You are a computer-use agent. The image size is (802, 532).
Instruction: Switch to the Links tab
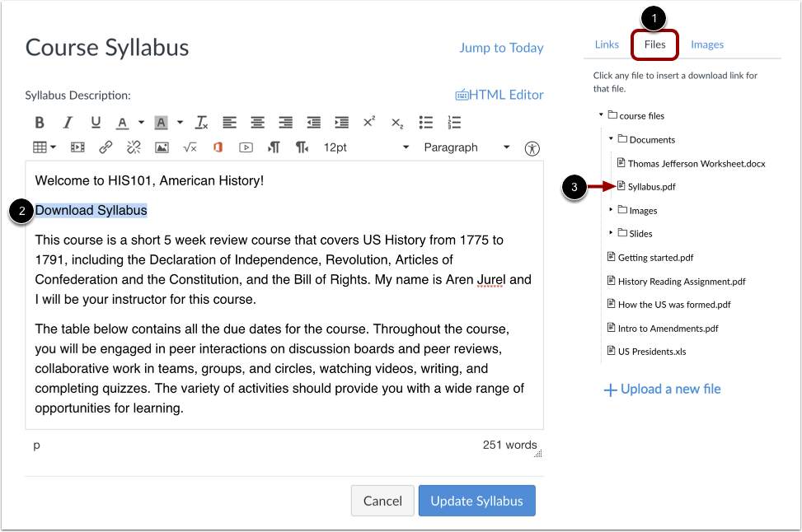pyautogui.click(x=607, y=45)
